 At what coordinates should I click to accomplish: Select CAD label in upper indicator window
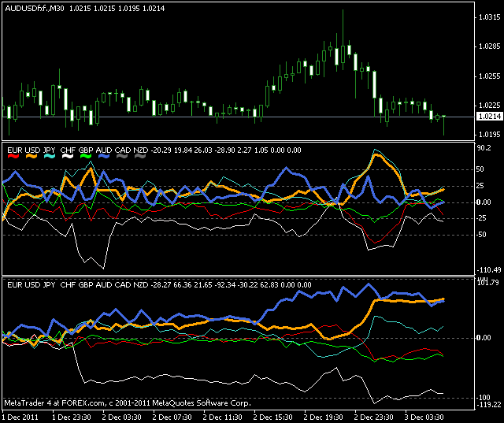123,150
